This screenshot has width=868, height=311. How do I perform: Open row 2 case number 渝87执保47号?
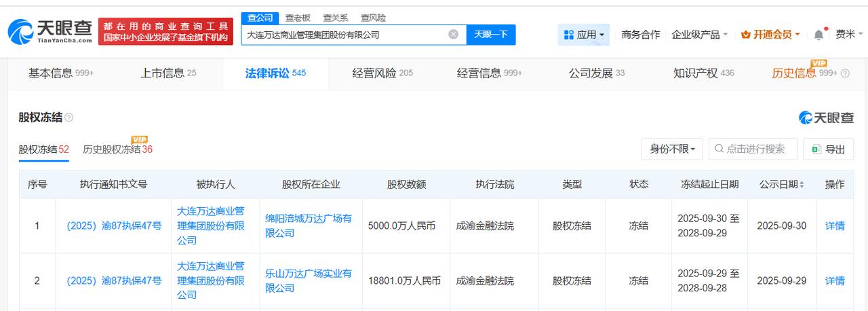click(x=114, y=280)
